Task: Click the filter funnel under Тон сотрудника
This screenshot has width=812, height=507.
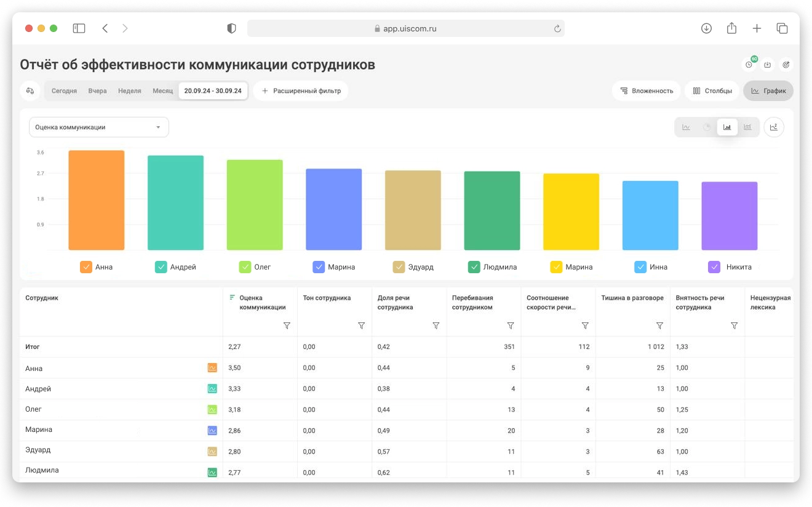Action: [361, 325]
